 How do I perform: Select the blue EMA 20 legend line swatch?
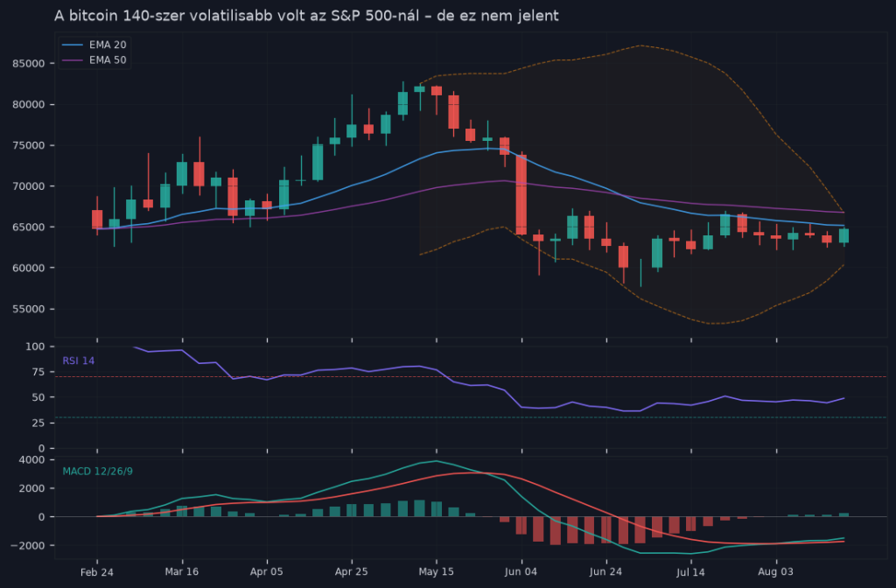(73, 45)
